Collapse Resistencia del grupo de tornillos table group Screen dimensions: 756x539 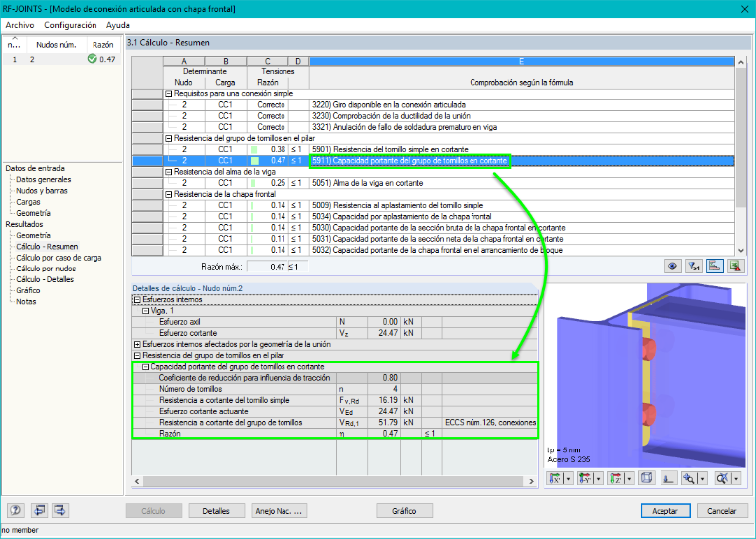pyautogui.click(x=169, y=138)
